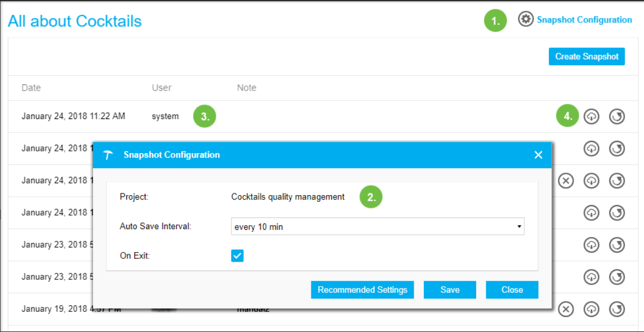Toggle the On Exit checkbox
644x332 pixels.
[x=238, y=255]
